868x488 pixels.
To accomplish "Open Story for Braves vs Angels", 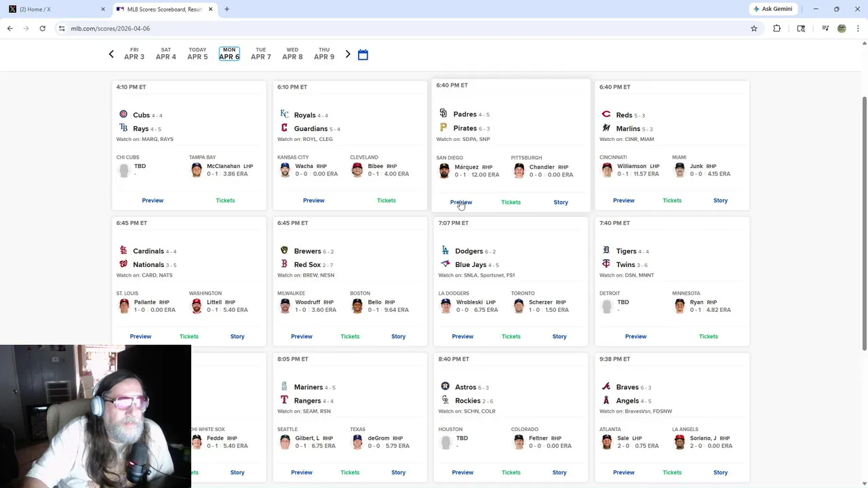I will [x=720, y=472].
